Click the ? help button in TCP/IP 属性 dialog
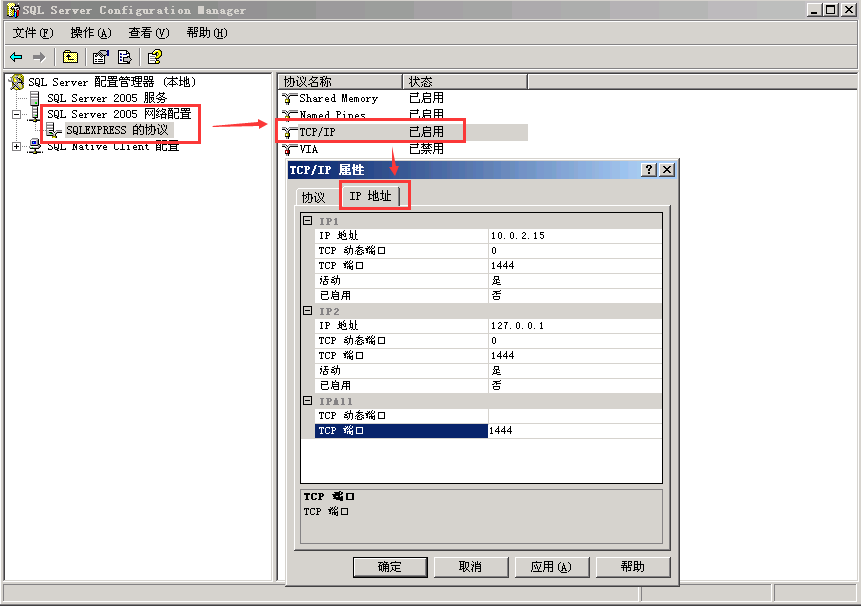 (649, 170)
